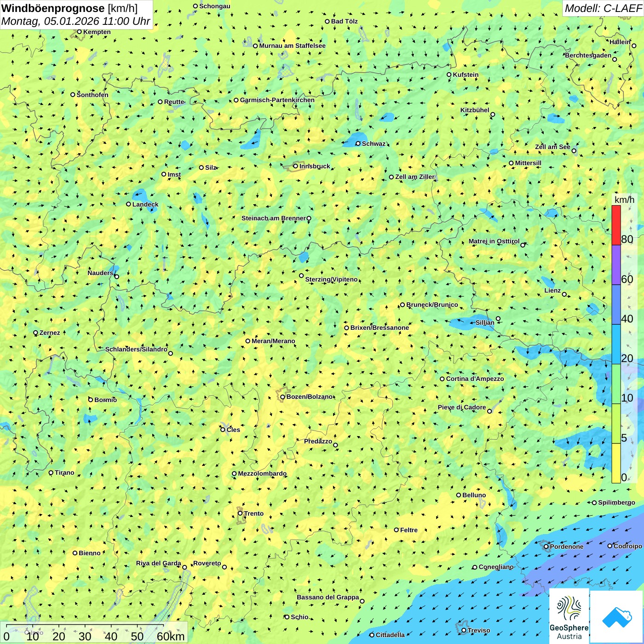Click the date Montag, 05.01.2026 11:00 Uhr
Image resolution: width=644 pixels, height=644 pixels.
76,21
